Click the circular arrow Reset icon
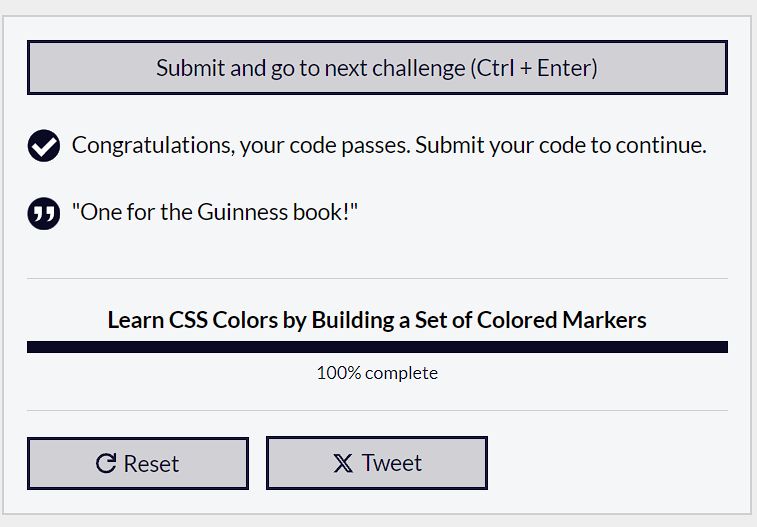 tap(106, 463)
